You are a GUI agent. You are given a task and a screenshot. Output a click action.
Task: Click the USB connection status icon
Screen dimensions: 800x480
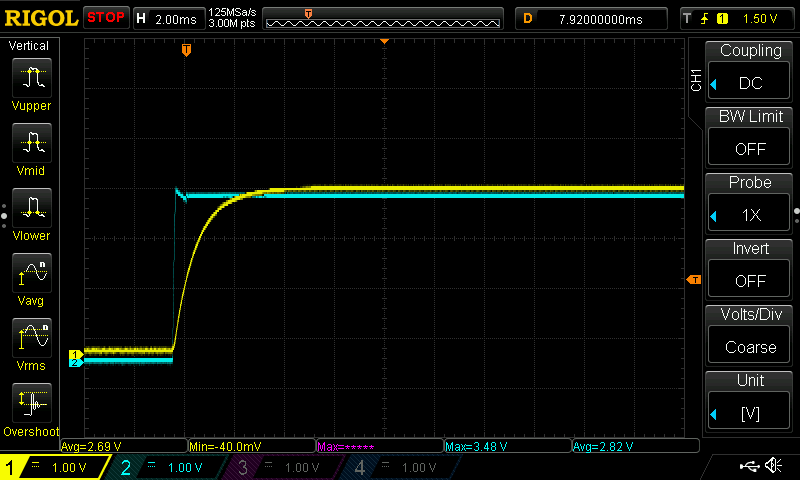point(749,465)
